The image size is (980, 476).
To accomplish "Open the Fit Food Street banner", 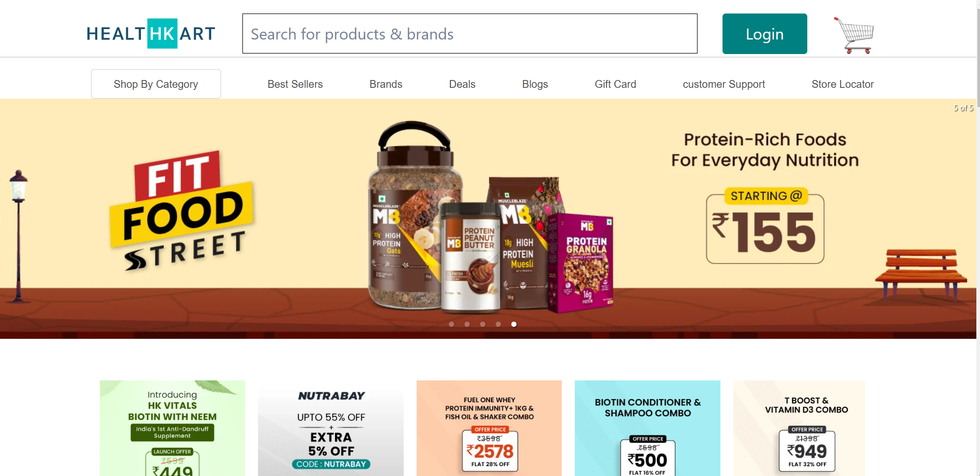I will [x=488, y=219].
